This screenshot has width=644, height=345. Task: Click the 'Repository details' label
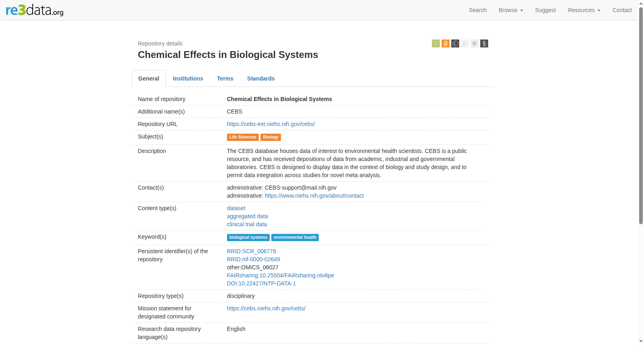click(x=160, y=43)
